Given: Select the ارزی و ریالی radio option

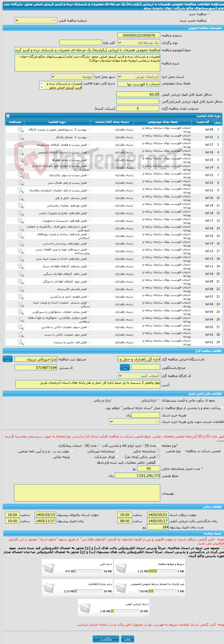Looking at the screenshot, I should pyautogui.click(x=113, y=400).
